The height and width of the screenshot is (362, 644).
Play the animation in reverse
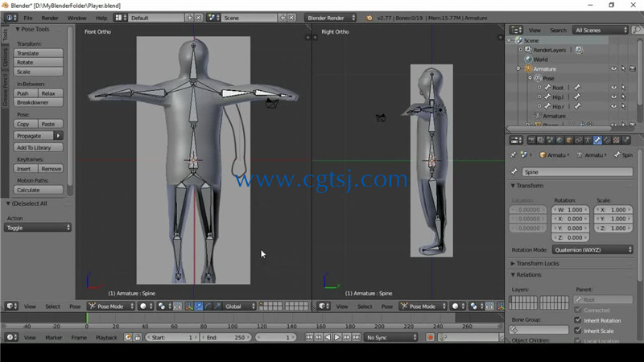click(328, 337)
